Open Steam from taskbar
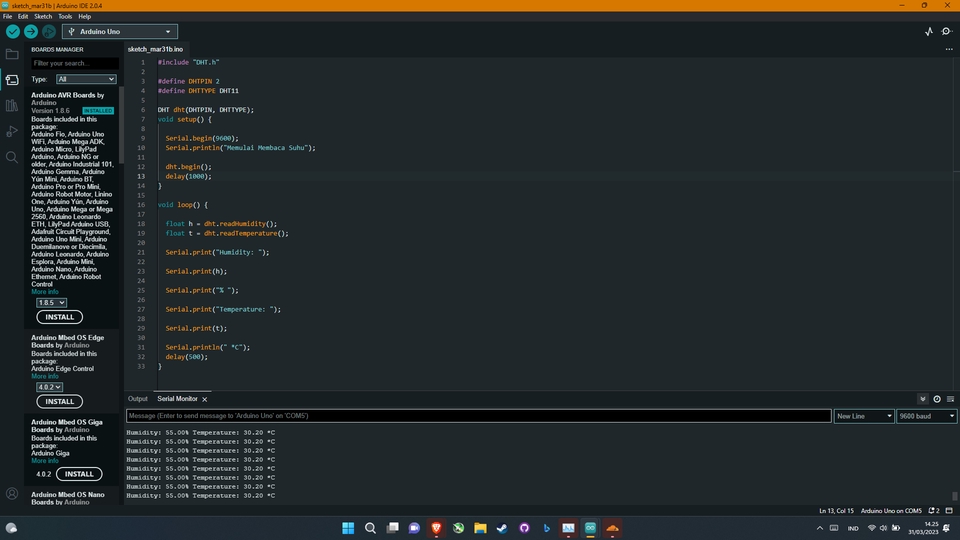 502,528
